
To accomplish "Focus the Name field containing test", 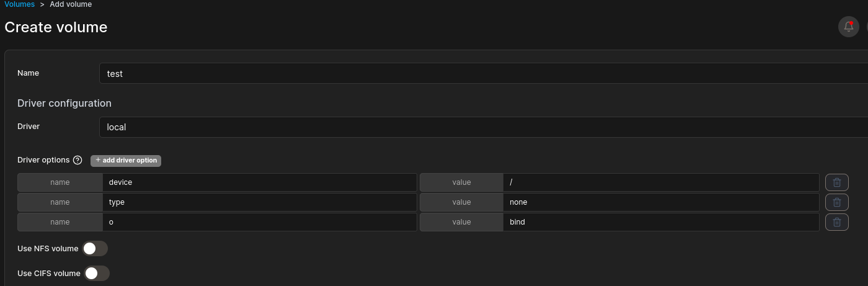I will tap(484, 73).
